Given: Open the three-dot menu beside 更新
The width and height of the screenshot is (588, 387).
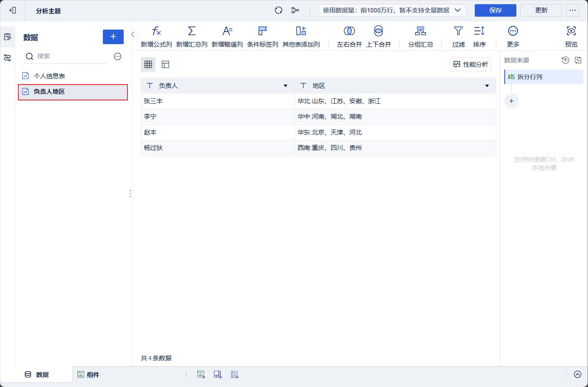Looking at the screenshot, I should coord(573,10).
